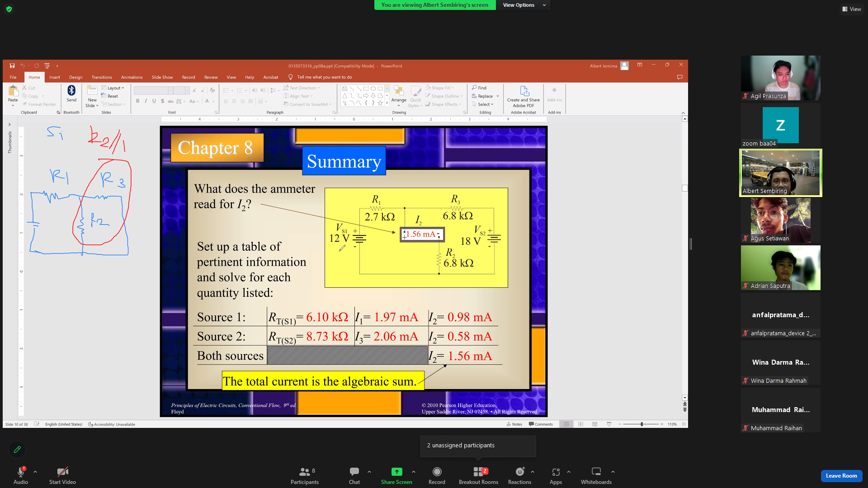
Task: Open the Arrange dropdown
Action: (x=399, y=96)
